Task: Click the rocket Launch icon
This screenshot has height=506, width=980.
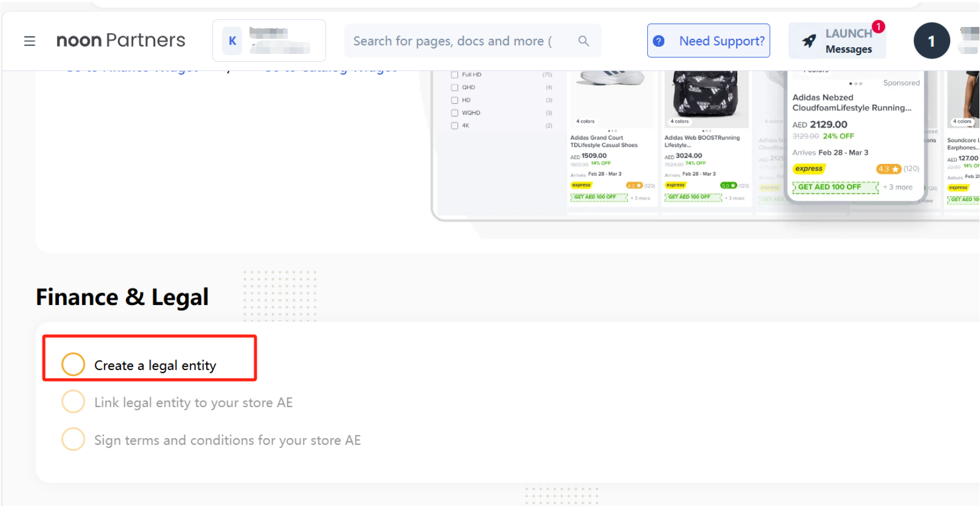Action: [x=809, y=41]
